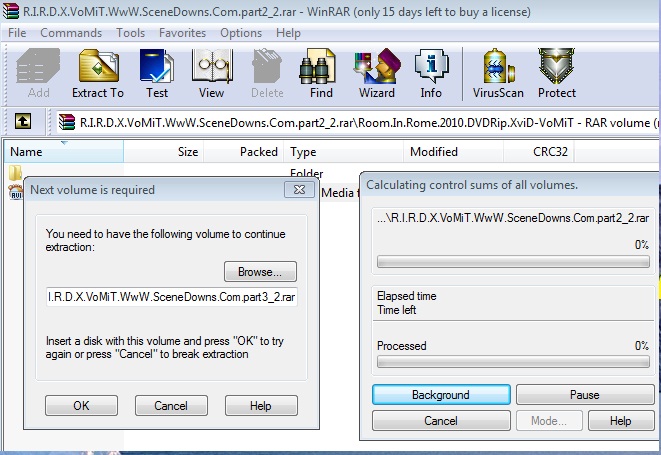Open the Options menu
661x455 pixels.
(241, 33)
